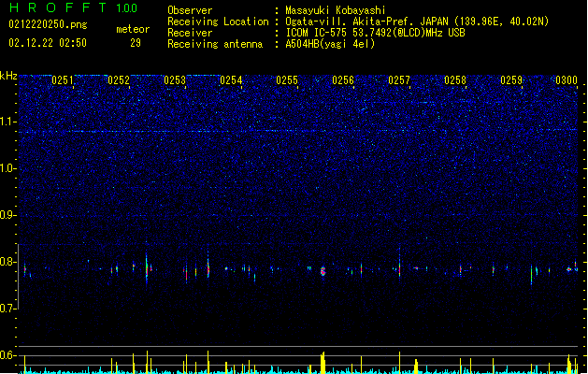Click the 0300 time marker
Viewport: 588px width, 374px height.
coord(566,80)
